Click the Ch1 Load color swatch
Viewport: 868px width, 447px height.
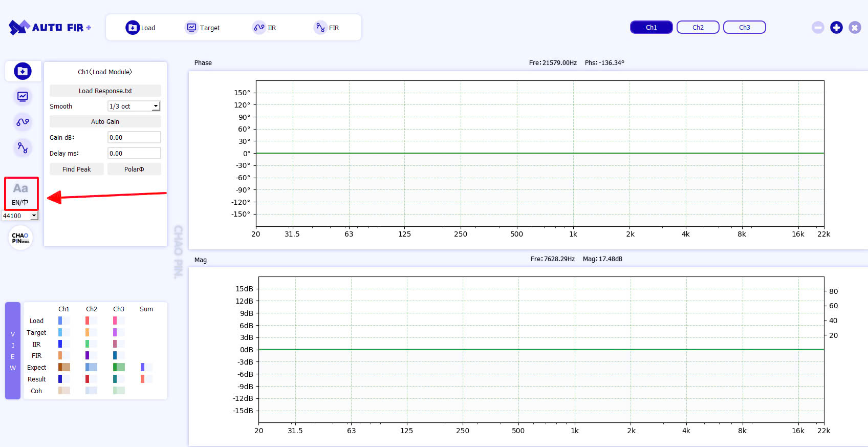61,321
